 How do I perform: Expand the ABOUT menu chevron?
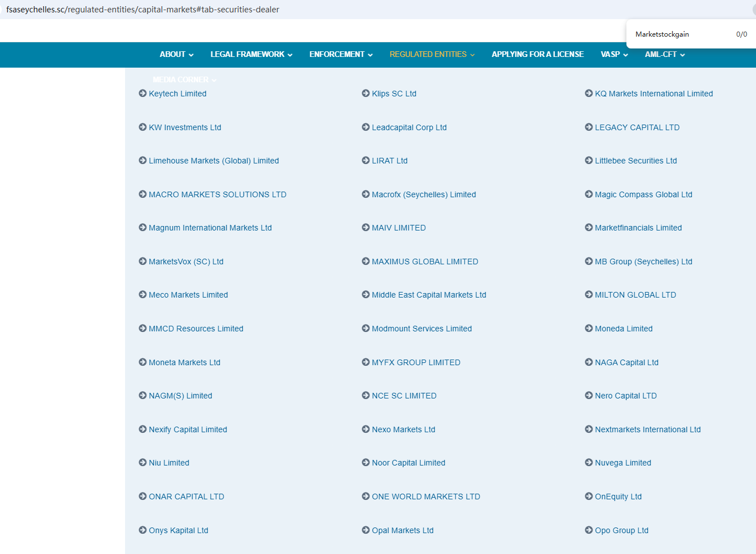pos(191,55)
